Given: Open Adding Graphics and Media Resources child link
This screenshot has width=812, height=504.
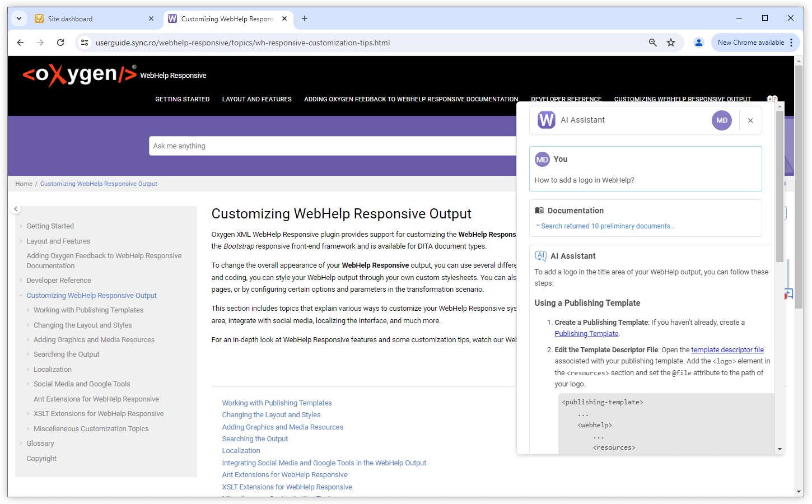Looking at the screenshot, I should pos(282,427).
